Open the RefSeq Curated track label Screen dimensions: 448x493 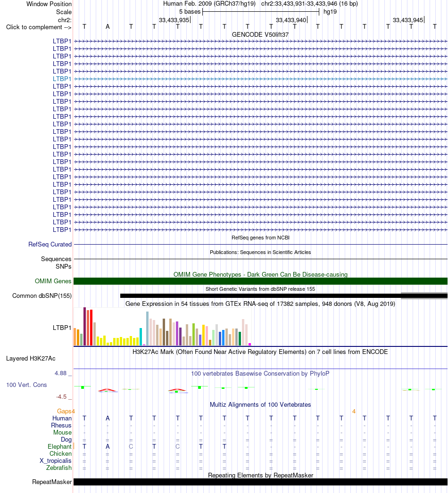pos(50,244)
